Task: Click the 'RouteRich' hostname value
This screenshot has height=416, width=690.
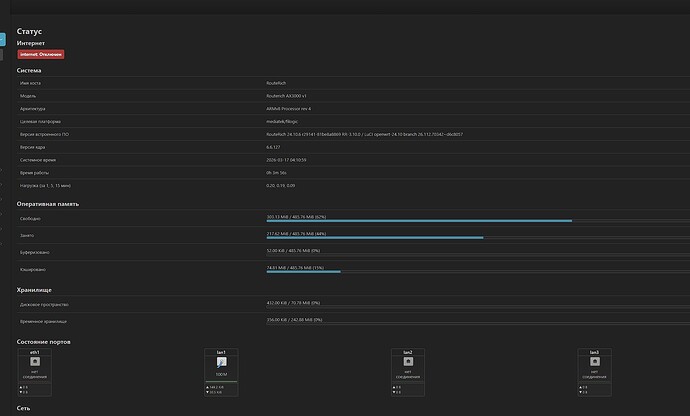Action: pos(276,83)
